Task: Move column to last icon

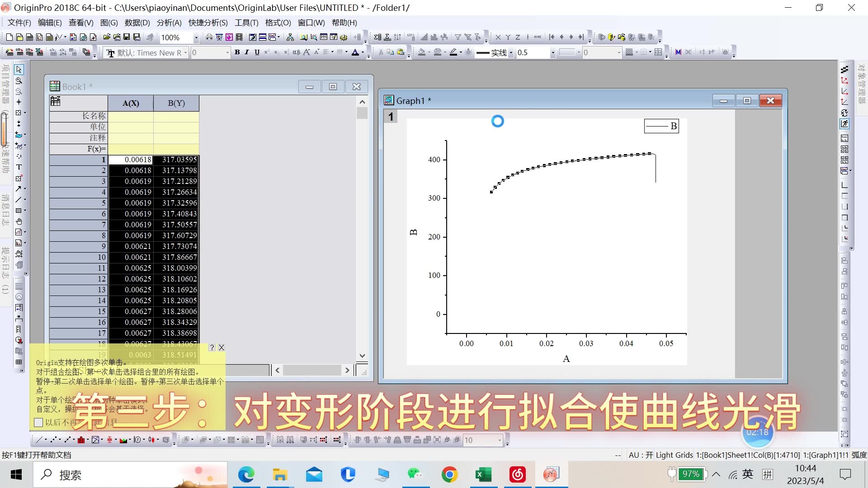Action: tap(581, 38)
